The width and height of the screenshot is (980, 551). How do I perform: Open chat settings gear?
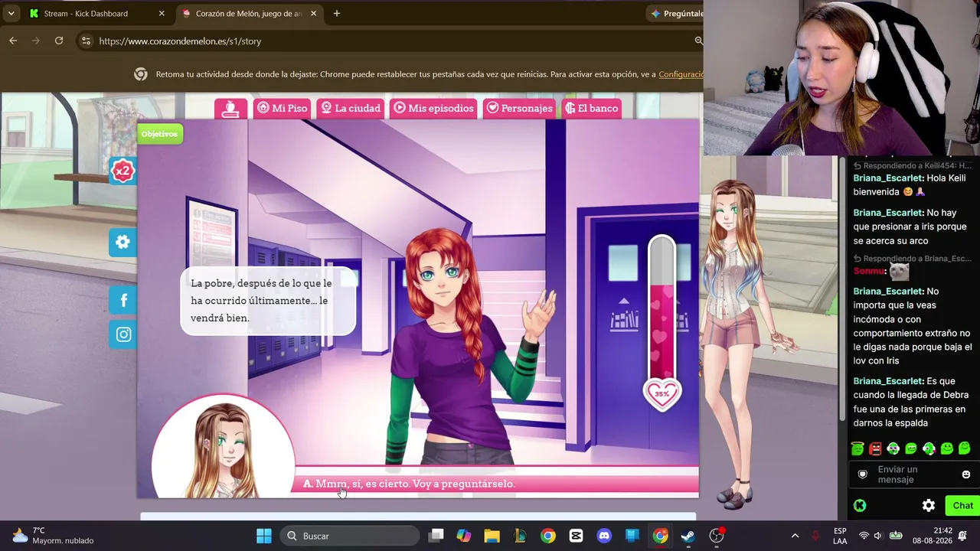(x=929, y=505)
